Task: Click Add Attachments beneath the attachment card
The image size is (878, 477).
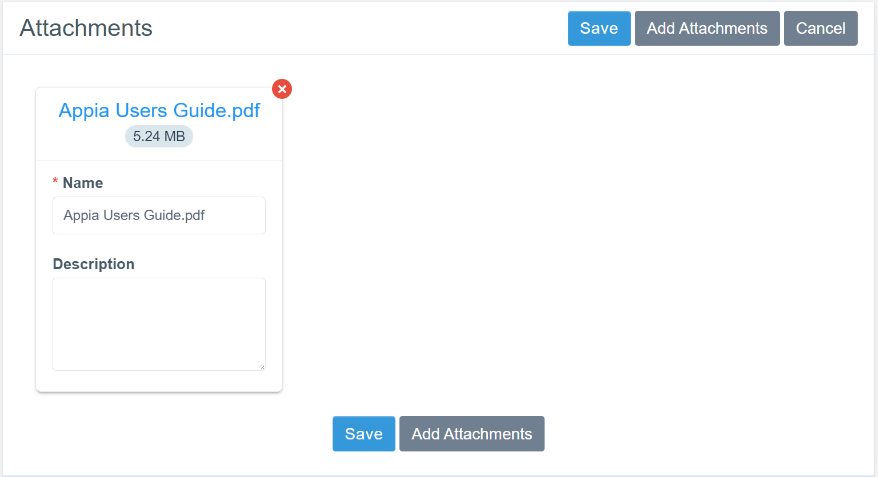Action: coord(471,434)
